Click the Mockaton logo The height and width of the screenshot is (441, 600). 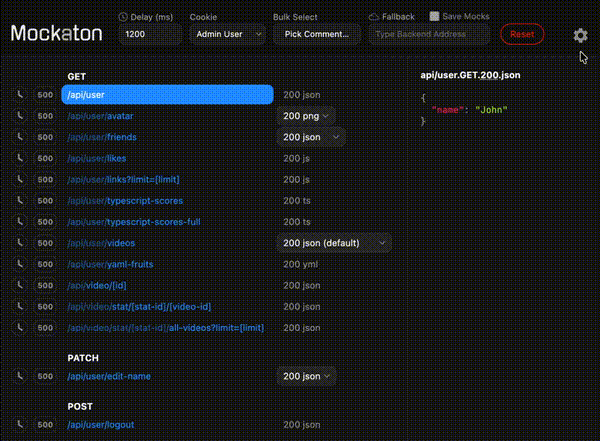56,33
